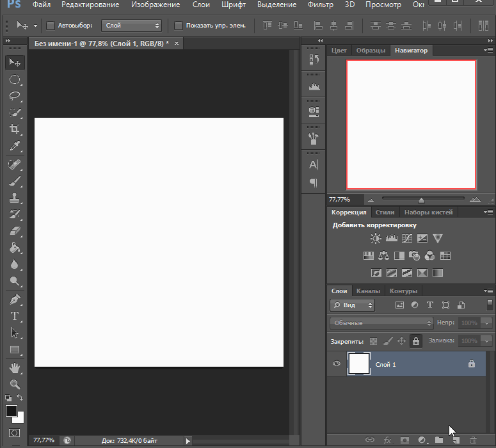This screenshot has width=496, height=448.
Task: Open the Вид layer filter dropdown
Action: coord(352,305)
